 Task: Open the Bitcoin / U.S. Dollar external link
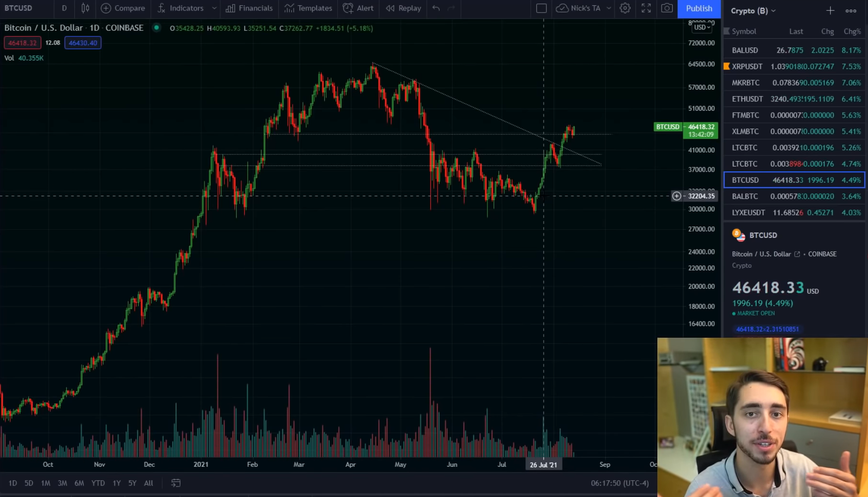[797, 254]
